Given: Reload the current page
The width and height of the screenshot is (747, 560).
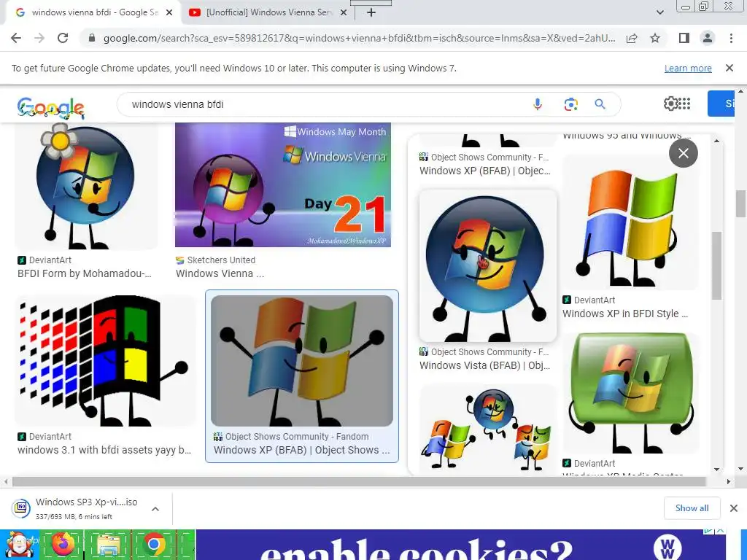Looking at the screenshot, I should pos(63,38).
